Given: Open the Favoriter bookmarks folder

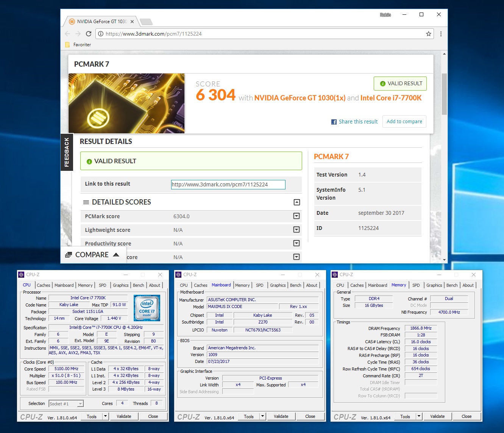Looking at the screenshot, I should point(78,45).
